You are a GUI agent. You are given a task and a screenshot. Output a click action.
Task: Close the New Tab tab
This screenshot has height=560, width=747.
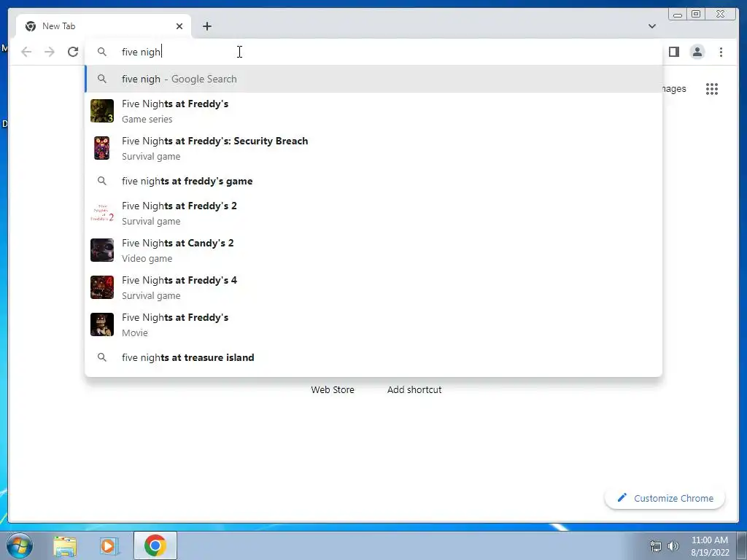(x=179, y=26)
